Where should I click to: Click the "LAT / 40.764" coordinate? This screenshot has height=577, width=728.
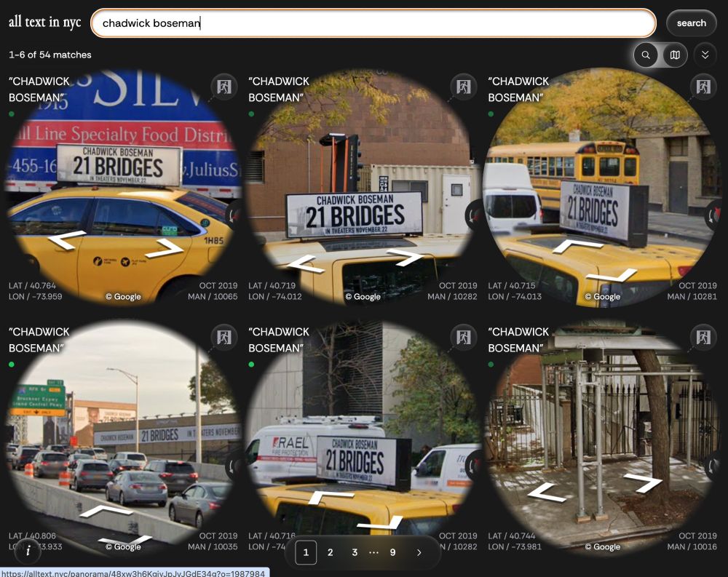(32, 285)
